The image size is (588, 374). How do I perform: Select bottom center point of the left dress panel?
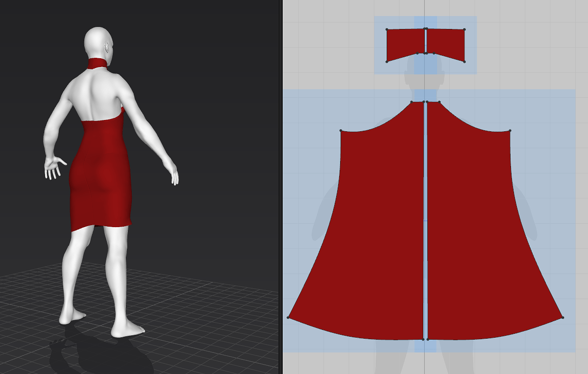point(423,339)
